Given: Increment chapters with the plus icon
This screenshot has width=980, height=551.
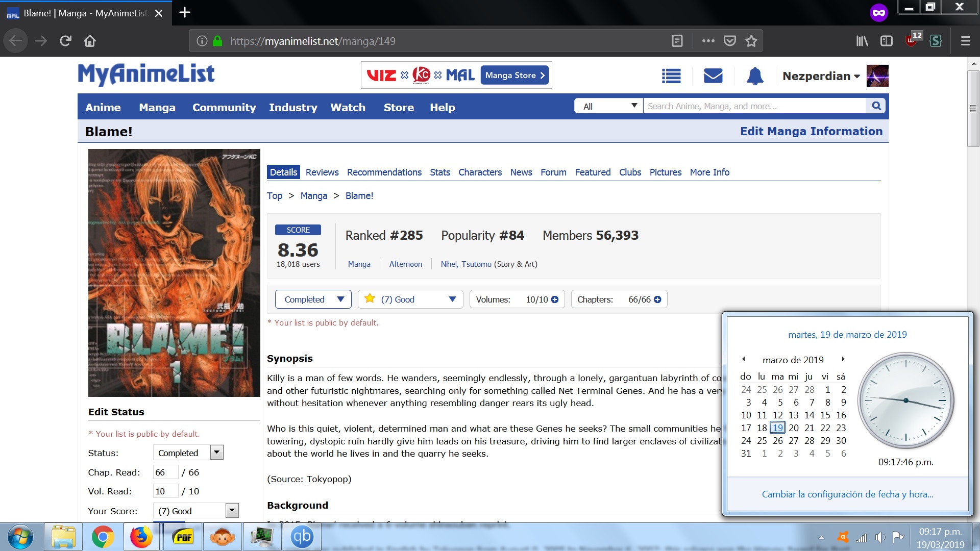Looking at the screenshot, I should tap(657, 299).
